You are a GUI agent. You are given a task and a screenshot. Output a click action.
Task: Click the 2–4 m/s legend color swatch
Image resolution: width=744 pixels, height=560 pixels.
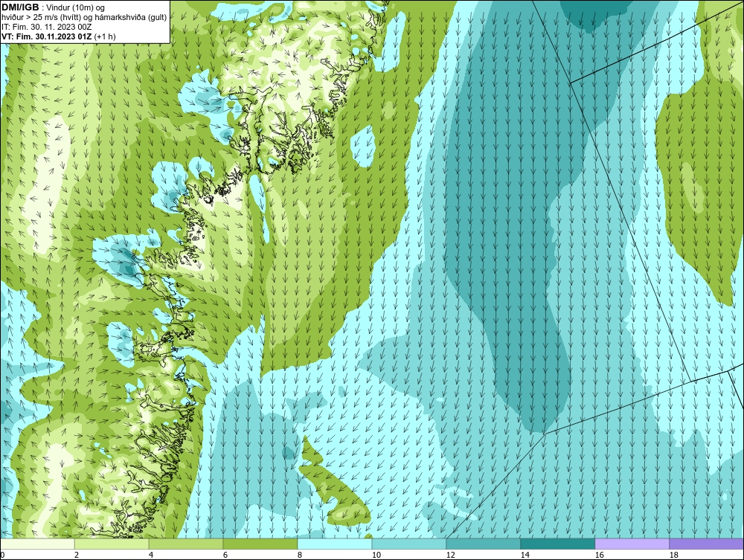112,544
